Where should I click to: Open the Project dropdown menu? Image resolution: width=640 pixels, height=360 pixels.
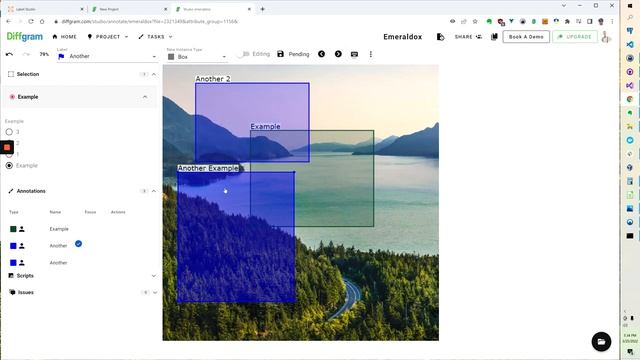pos(107,37)
